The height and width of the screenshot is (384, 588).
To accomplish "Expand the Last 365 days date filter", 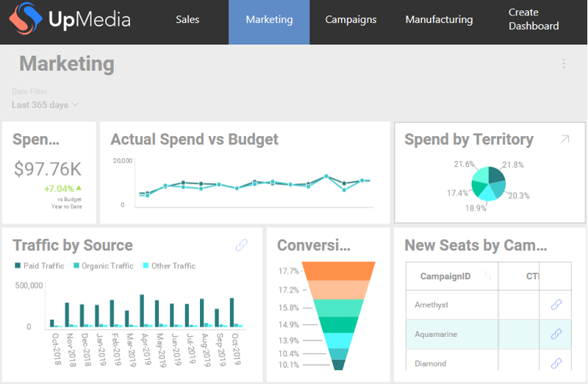I will click(x=46, y=105).
